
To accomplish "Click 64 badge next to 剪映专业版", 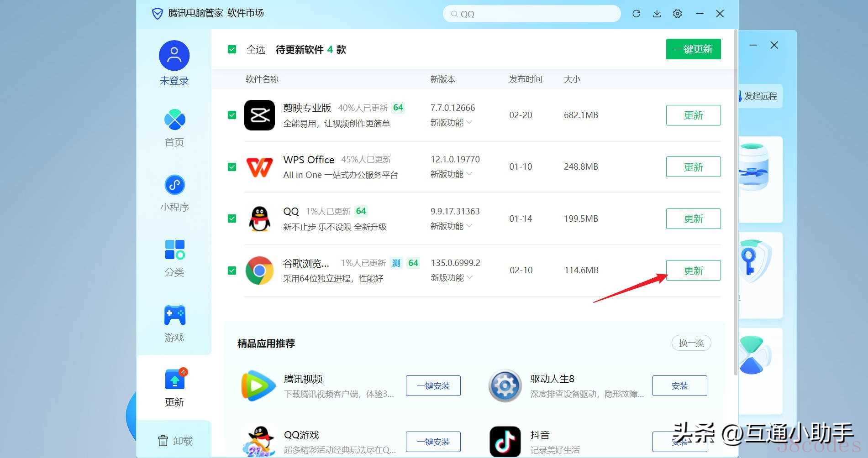I will [398, 108].
